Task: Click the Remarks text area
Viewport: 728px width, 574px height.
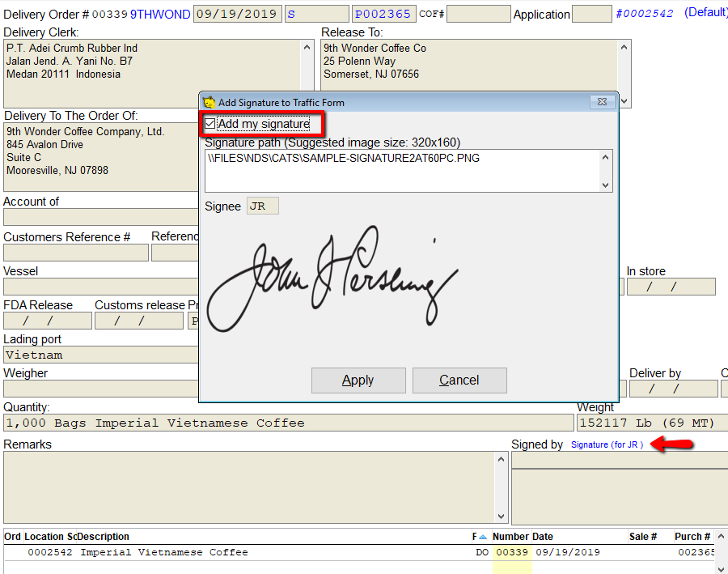Action: (x=250, y=487)
